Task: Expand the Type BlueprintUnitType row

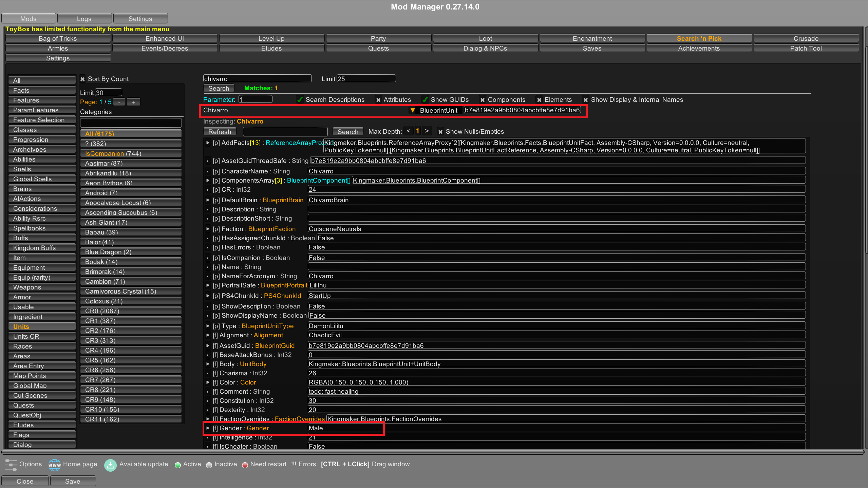Action: 208,326
